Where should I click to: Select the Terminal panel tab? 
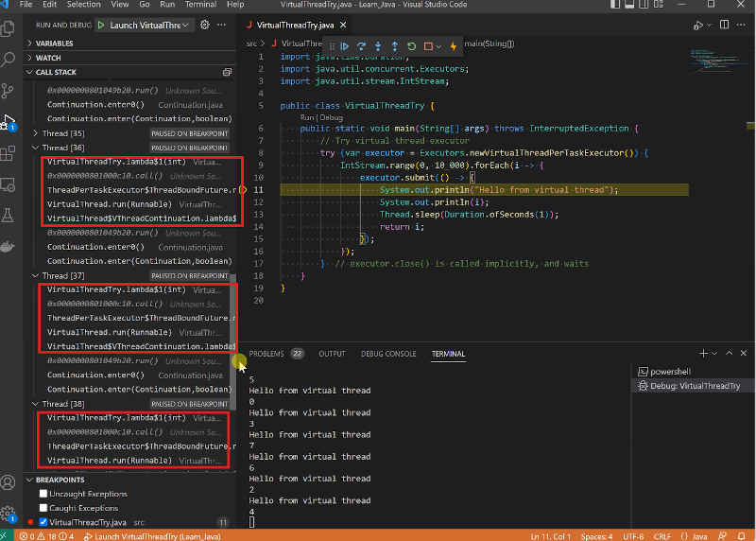(x=448, y=354)
